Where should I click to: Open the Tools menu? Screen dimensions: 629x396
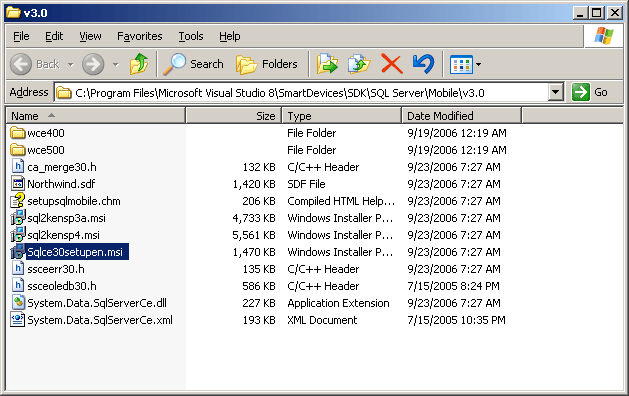tap(191, 36)
